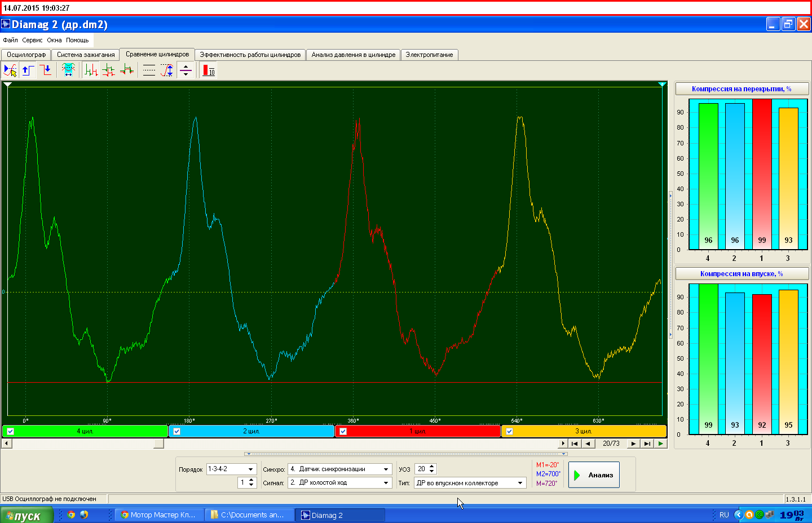The width and height of the screenshot is (812, 523).
Task: Switch to the Электропитание tab
Action: [429, 55]
